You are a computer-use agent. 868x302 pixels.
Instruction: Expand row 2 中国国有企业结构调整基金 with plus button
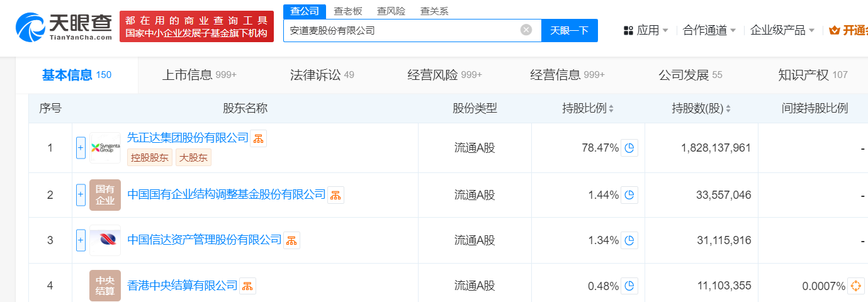click(81, 195)
